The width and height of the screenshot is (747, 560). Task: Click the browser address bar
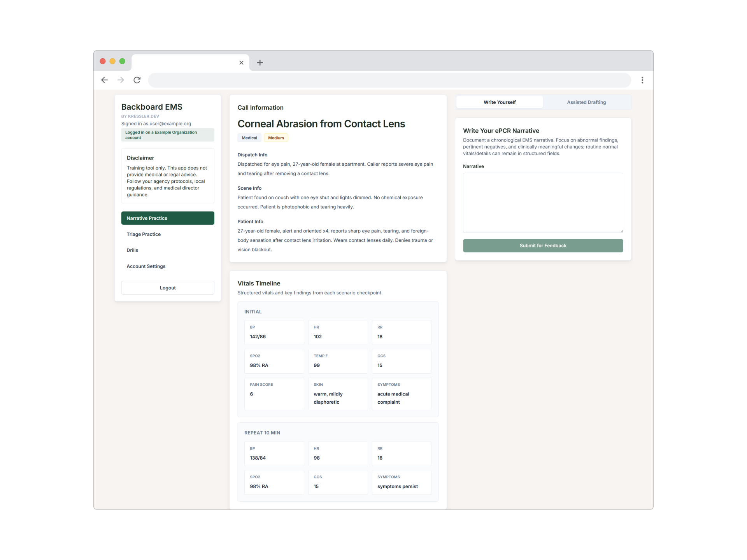tap(389, 80)
